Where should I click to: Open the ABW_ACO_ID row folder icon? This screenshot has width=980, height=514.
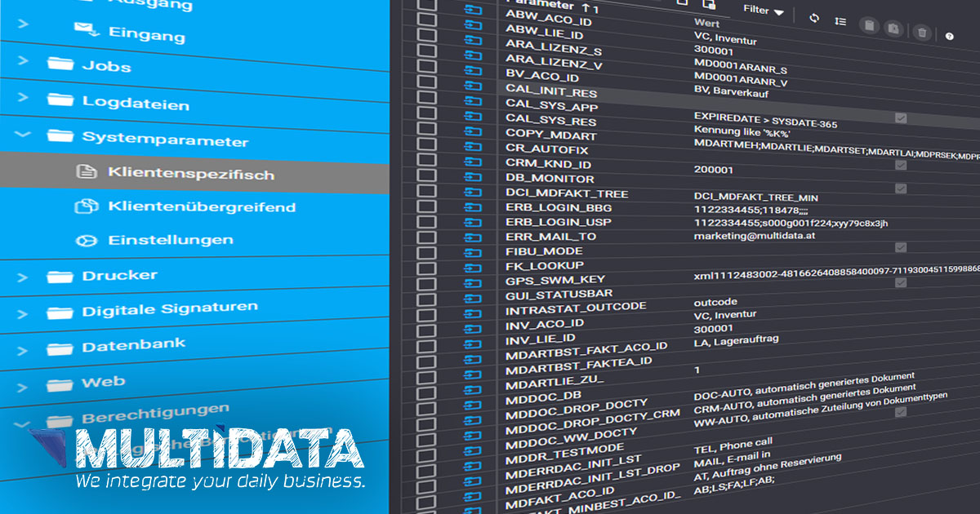click(x=474, y=11)
